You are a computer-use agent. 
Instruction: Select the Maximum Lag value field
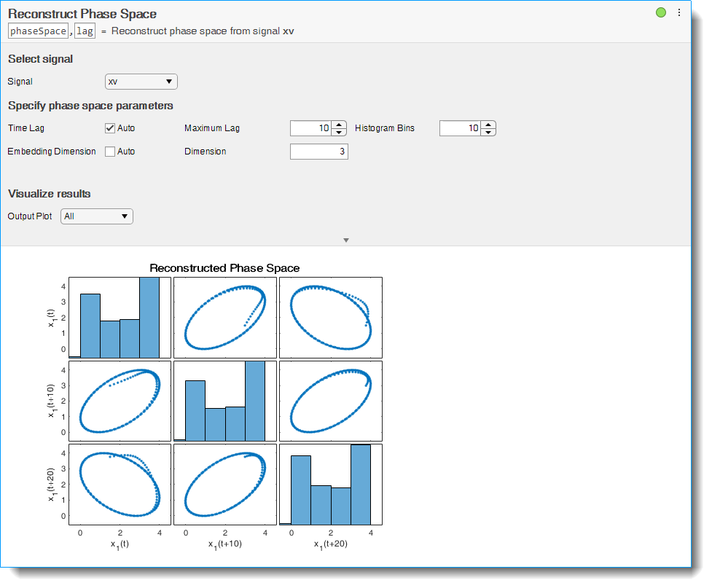pyautogui.click(x=310, y=128)
